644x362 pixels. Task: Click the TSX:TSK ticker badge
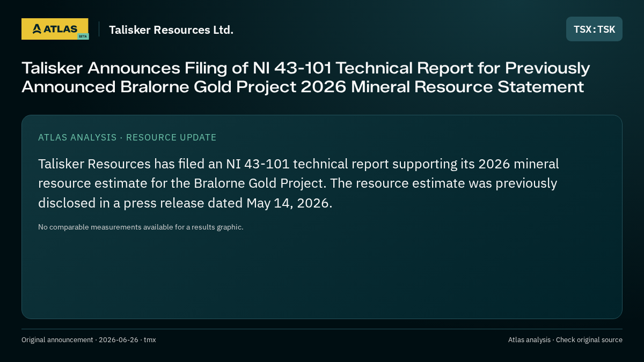(594, 29)
